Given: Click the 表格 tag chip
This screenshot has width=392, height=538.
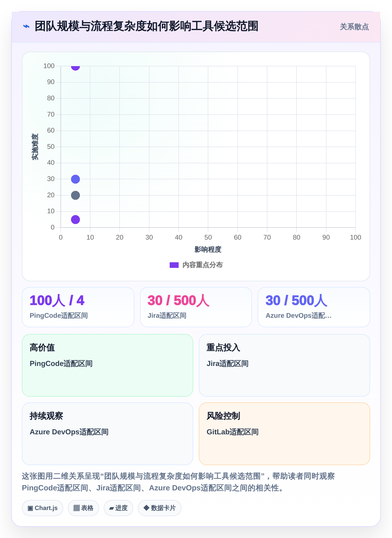Looking at the screenshot, I should tap(83, 508).
